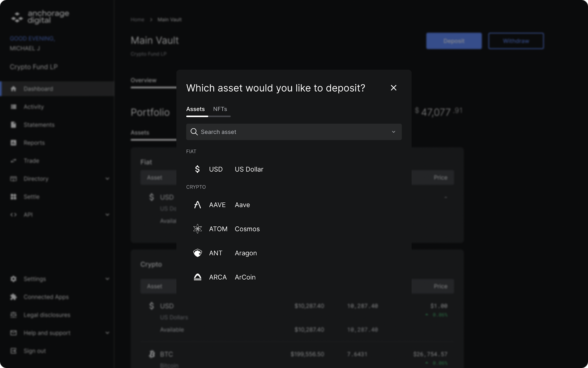Click the BTC bitcoin icon
Image resolution: width=588 pixels, height=368 pixels.
[x=152, y=354]
